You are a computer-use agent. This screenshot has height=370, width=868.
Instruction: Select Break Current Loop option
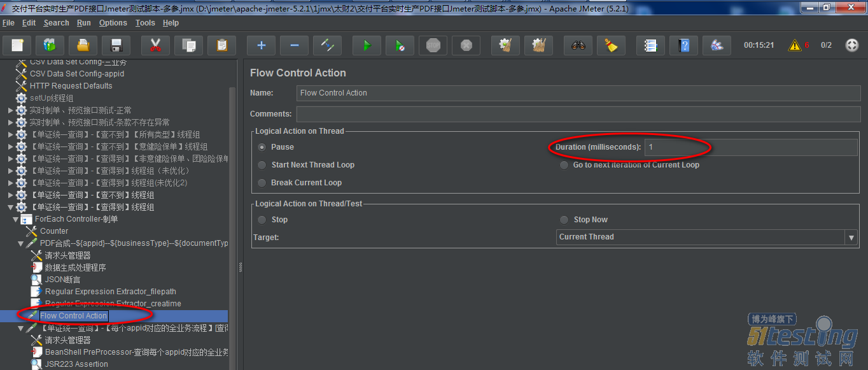point(262,183)
